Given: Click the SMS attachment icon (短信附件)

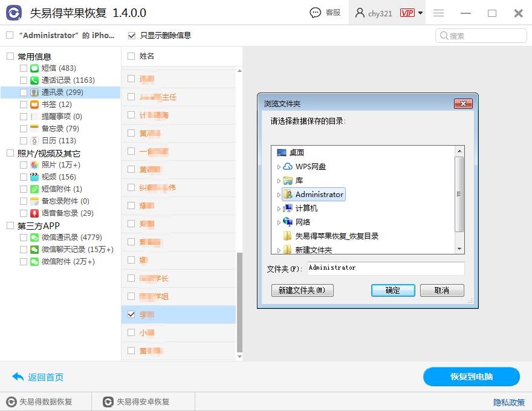Looking at the screenshot, I should 34,189.
